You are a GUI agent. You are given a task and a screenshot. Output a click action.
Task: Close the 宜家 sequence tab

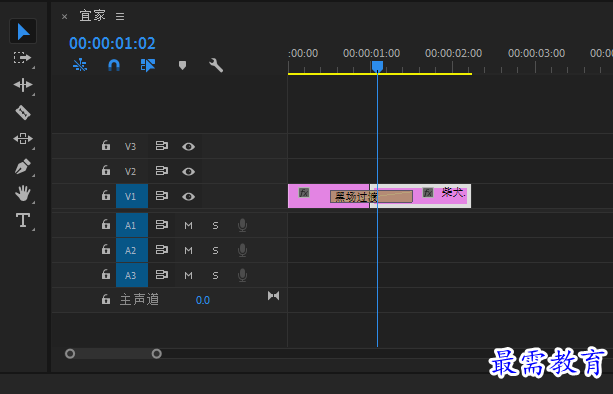click(65, 16)
